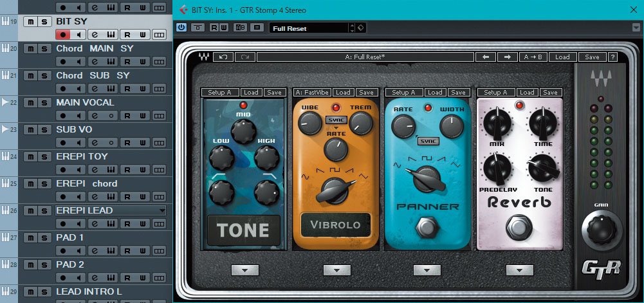Image resolution: width=644 pixels, height=303 pixels.
Task: Click the MID knob on Tone pedal
Action: [244, 131]
